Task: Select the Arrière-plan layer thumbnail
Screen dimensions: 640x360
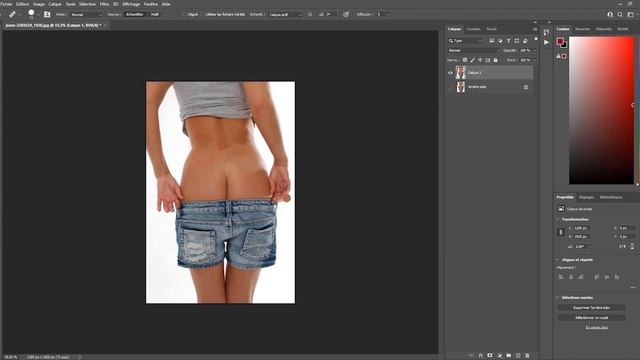Action: [x=461, y=87]
